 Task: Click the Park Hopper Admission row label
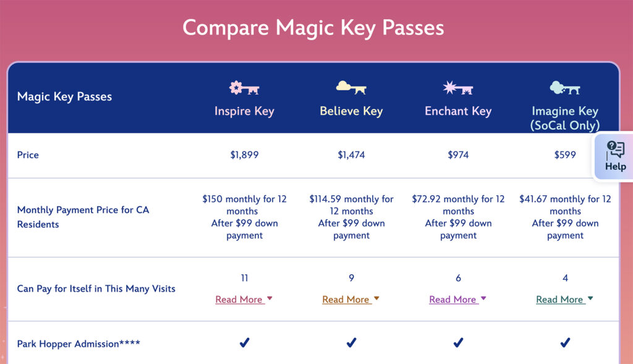point(79,344)
